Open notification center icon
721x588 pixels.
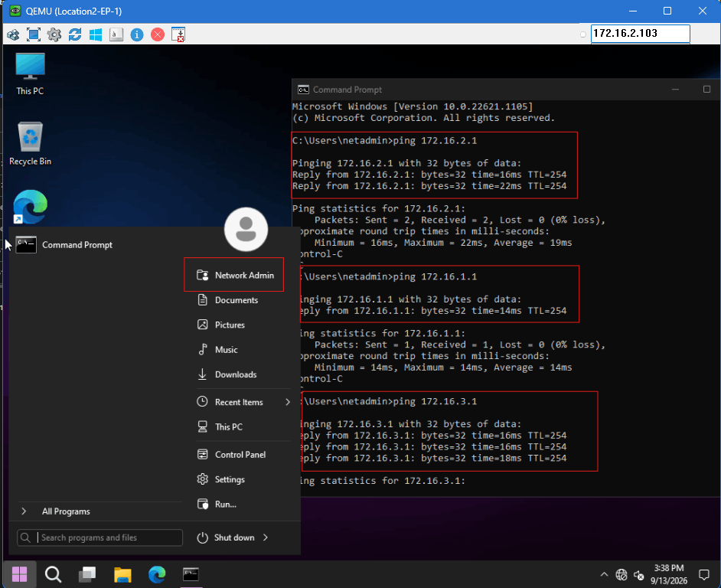704,574
